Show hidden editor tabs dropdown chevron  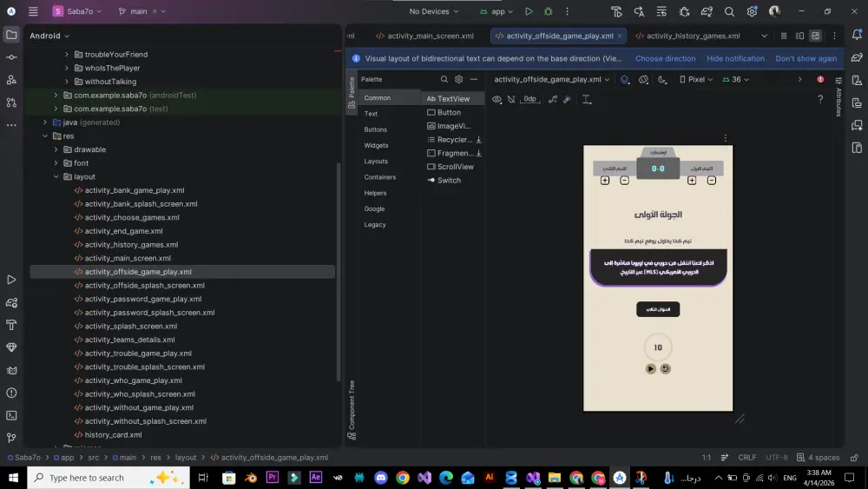pyautogui.click(x=764, y=36)
